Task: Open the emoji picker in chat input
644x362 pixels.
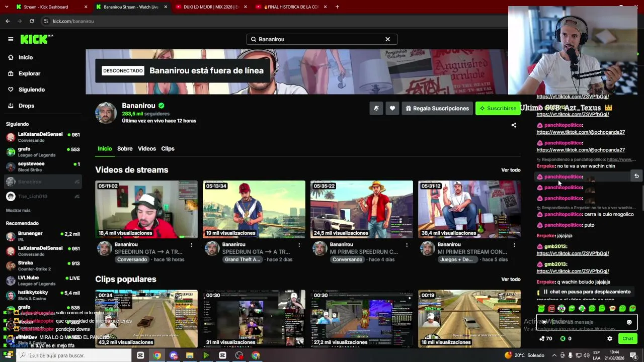Action: 629,322
